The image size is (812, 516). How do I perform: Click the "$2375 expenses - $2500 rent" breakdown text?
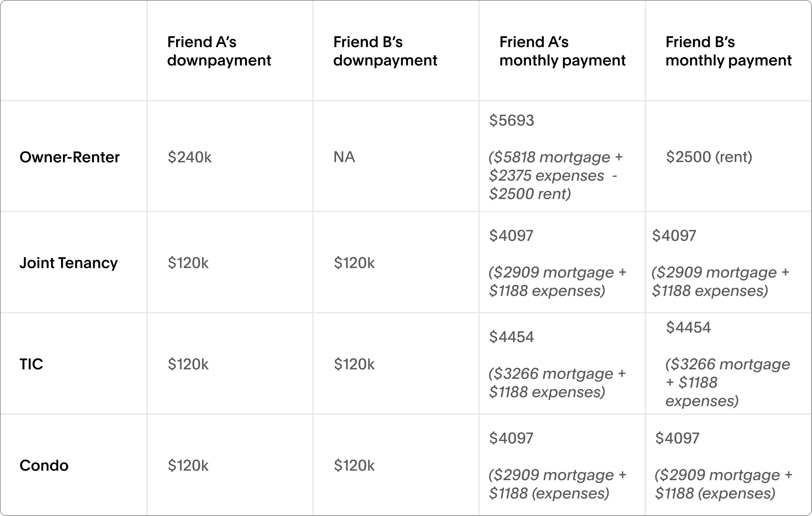pos(553,185)
